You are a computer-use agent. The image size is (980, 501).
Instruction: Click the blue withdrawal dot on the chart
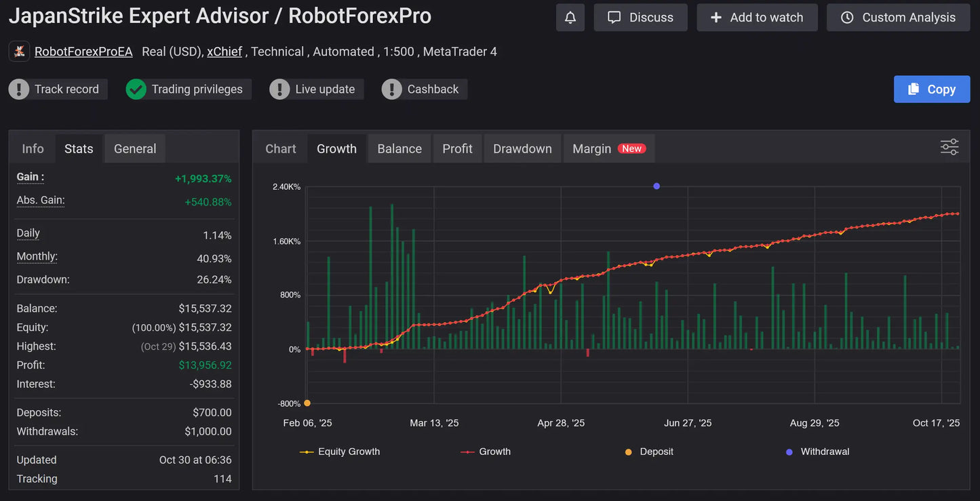point(656,186)
